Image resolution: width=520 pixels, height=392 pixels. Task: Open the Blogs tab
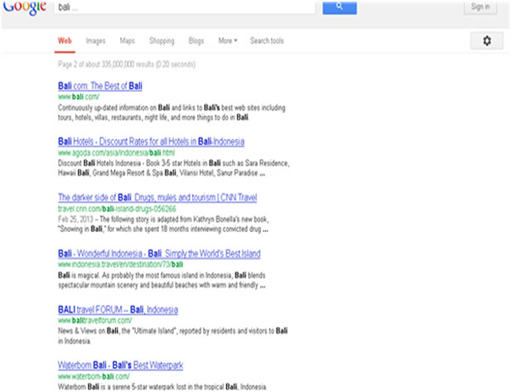coord(196,41)
